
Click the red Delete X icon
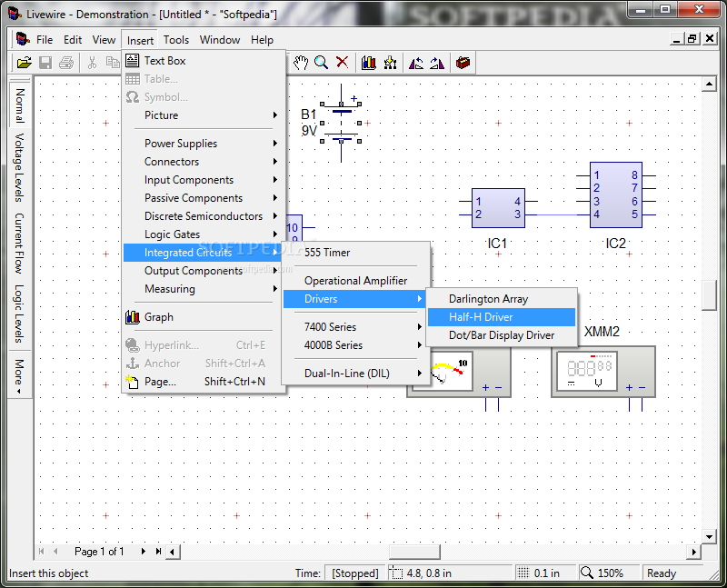coord(343,62)
